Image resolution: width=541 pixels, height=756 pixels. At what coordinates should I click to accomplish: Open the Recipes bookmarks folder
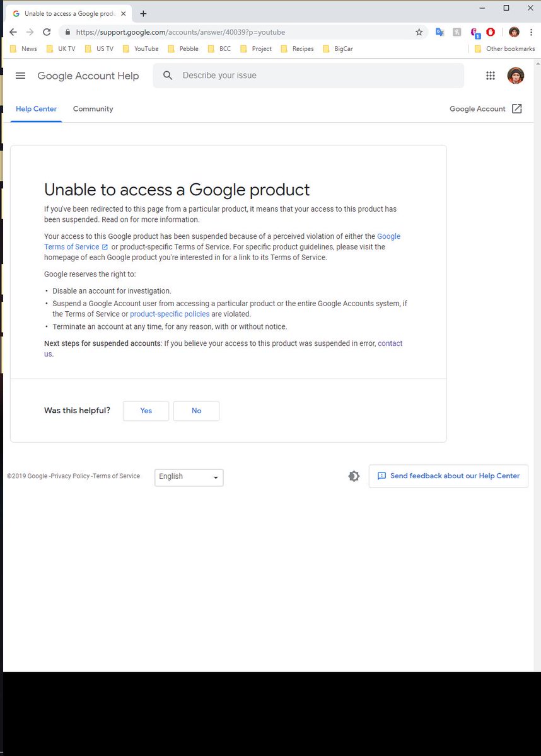(x=297, y=49)
